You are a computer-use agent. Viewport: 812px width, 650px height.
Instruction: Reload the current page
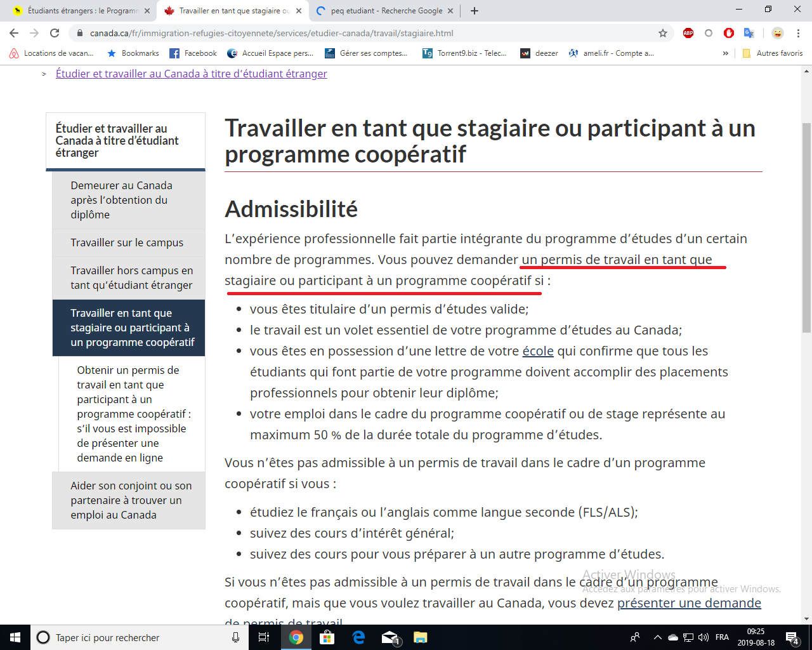tap(55, 33)
